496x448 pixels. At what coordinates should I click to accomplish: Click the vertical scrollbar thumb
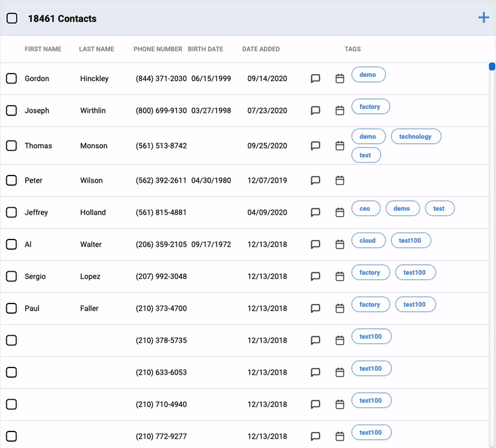[492, 67]
